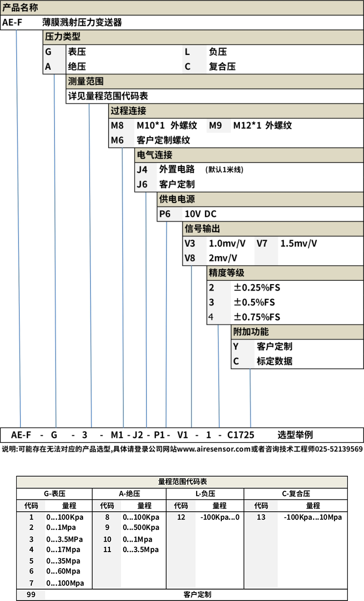The width and height of the screenshot is (364, 601).
Task: Choose the 复合压 pressure type entry
Action: pos(222,66)
